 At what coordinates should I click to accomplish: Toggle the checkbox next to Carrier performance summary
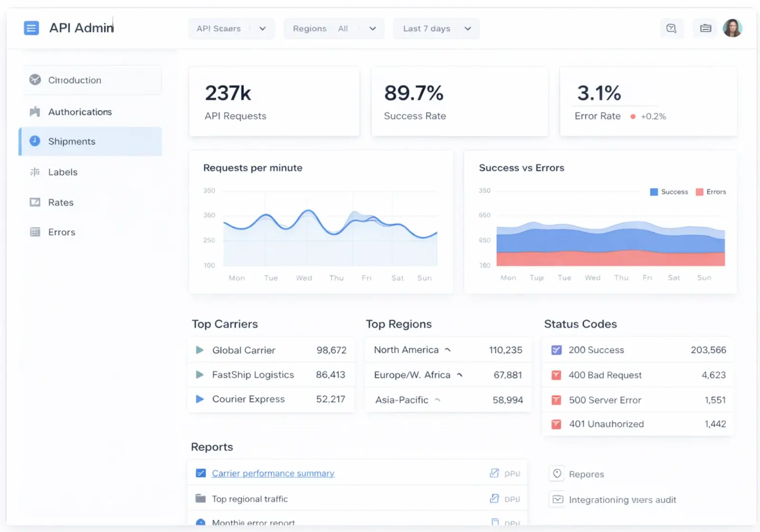tap(200, 473)
